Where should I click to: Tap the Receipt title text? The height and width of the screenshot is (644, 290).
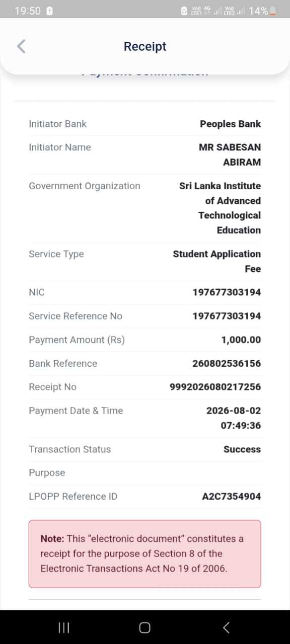click(x=145, y=46)
